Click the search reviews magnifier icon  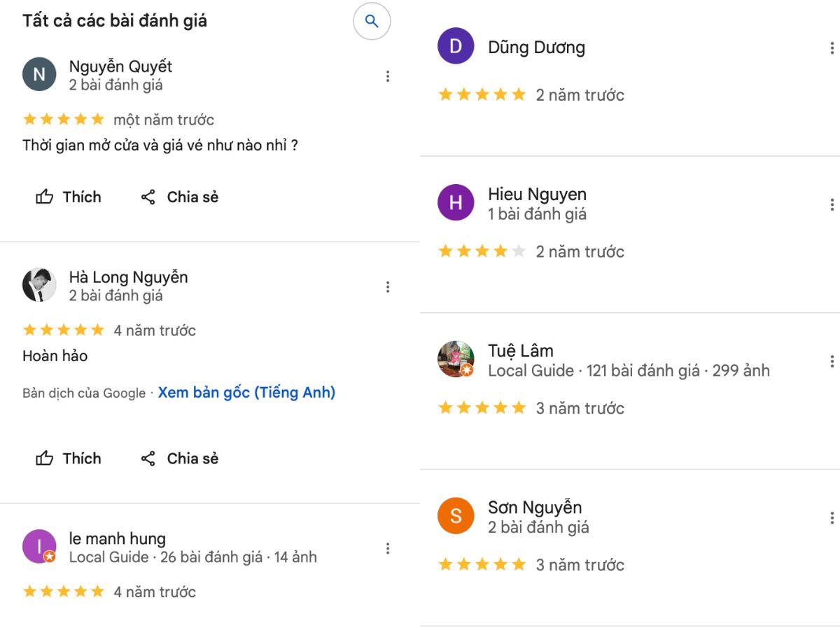click(372, 22)
